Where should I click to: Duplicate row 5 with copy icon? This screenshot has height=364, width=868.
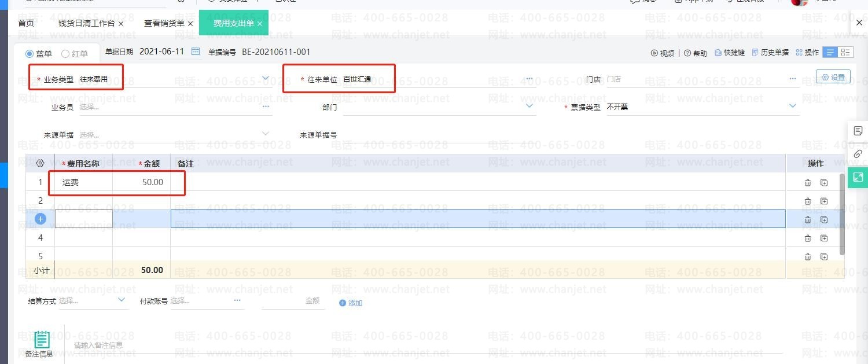coord(824,257)
